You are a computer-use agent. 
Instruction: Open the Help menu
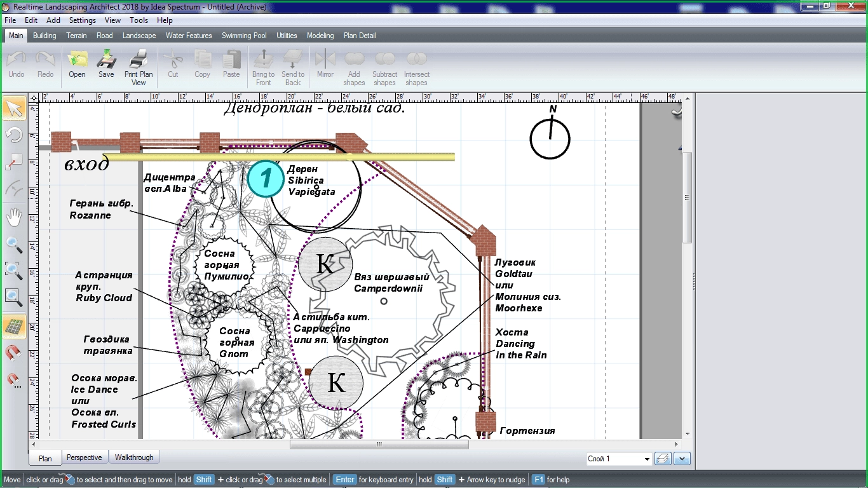pyautogui.click(x=165, y=20)
